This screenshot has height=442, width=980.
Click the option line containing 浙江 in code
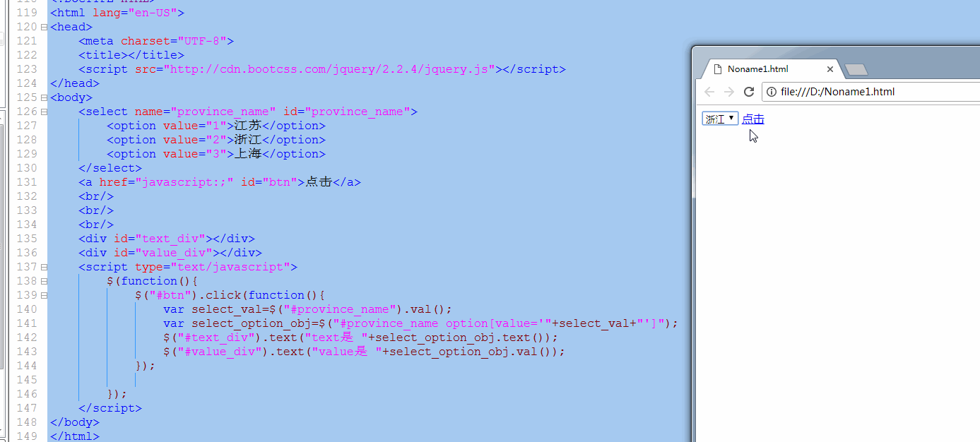click(216, 140)
